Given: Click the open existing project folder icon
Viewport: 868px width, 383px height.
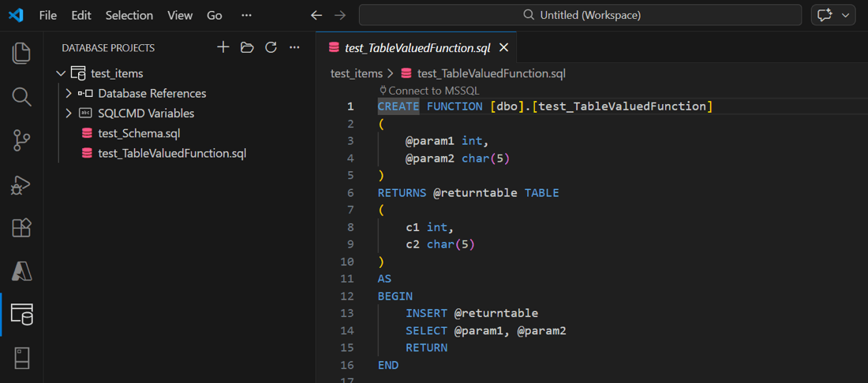Looking at the screenshot, I should point(247,48).
